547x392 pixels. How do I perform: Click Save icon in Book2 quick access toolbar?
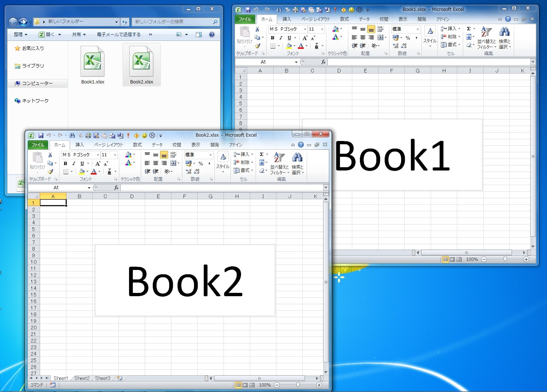(41, 136)
